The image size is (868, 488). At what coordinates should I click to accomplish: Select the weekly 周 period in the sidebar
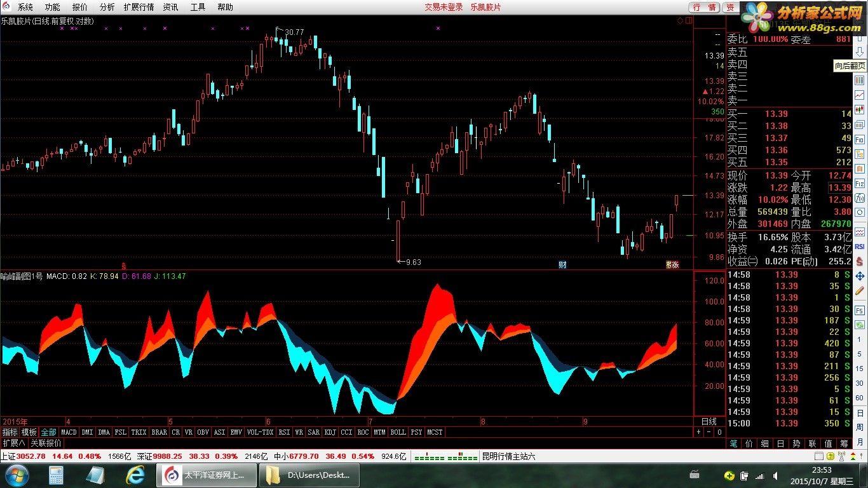pyautogui.click(x=859, y=428)
